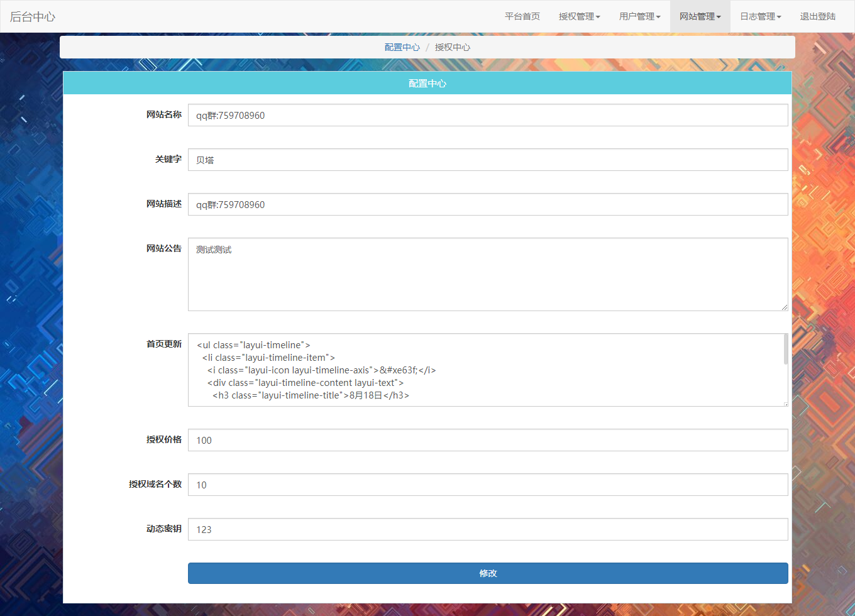Click the 授权域名个数 input field

[487, 485]
